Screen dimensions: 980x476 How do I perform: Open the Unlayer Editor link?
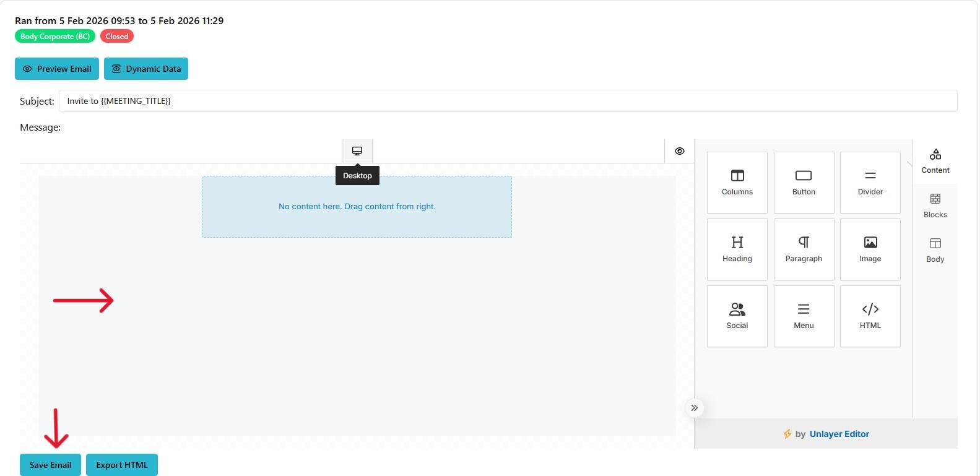pyautogui.click(x=839, y=434)
